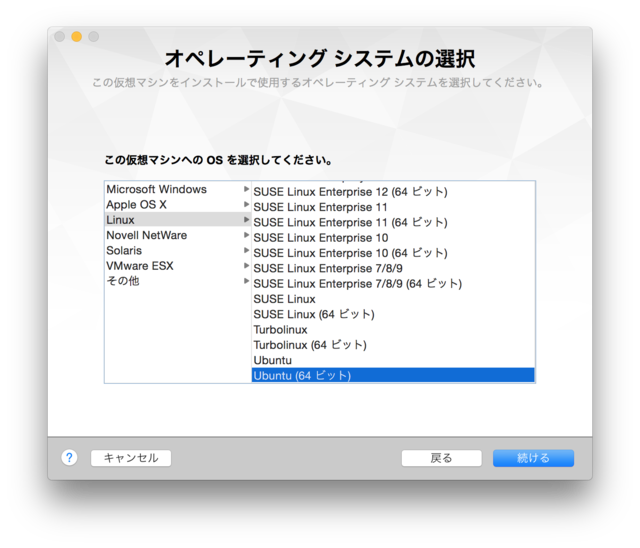This screenshot has width=640, height=548.
Task: Click the help question mark icon
Action: pos(69,457)
